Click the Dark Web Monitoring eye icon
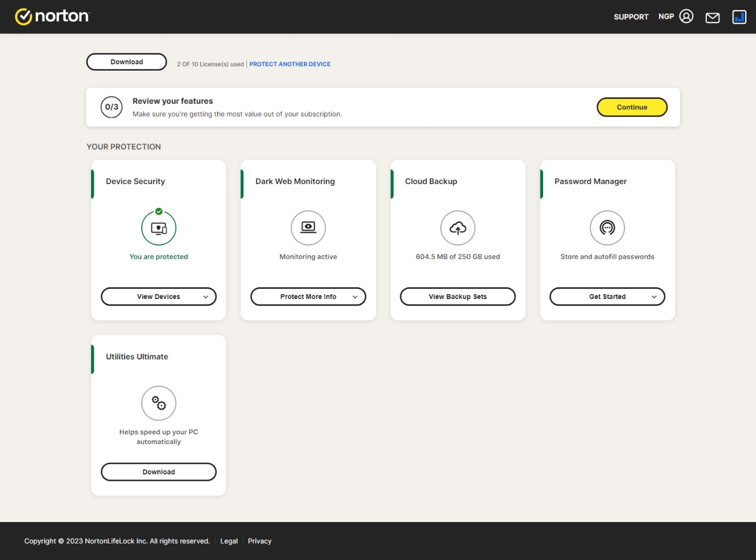 (308, 227)
